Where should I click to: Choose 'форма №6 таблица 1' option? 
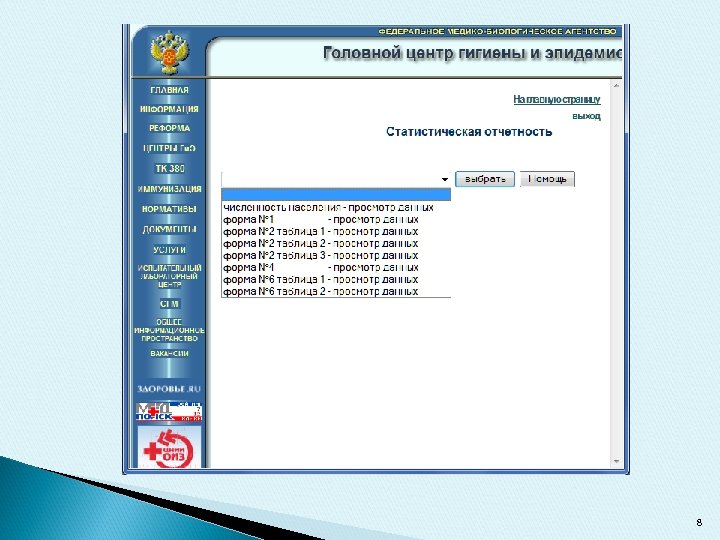pos(336,279)
